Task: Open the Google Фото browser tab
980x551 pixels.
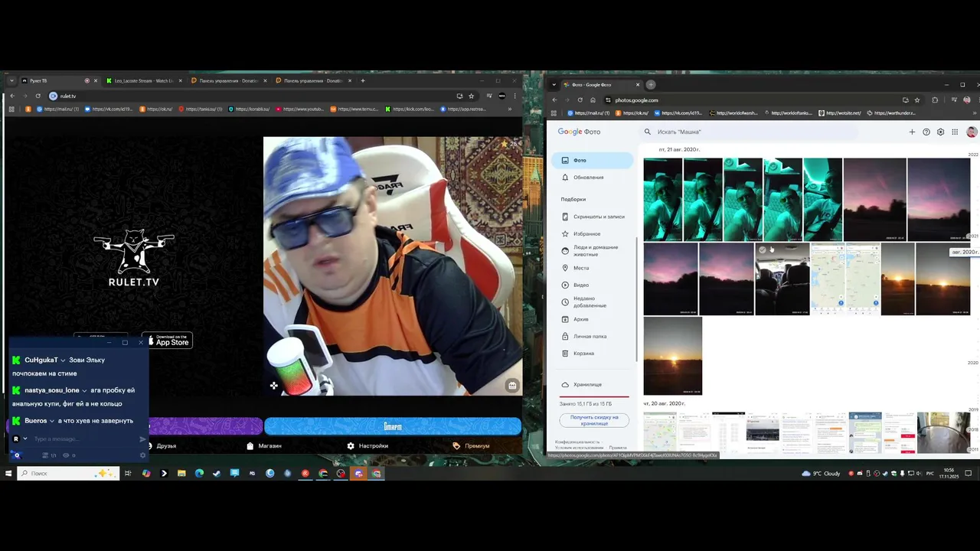Action: pos(601,84)
